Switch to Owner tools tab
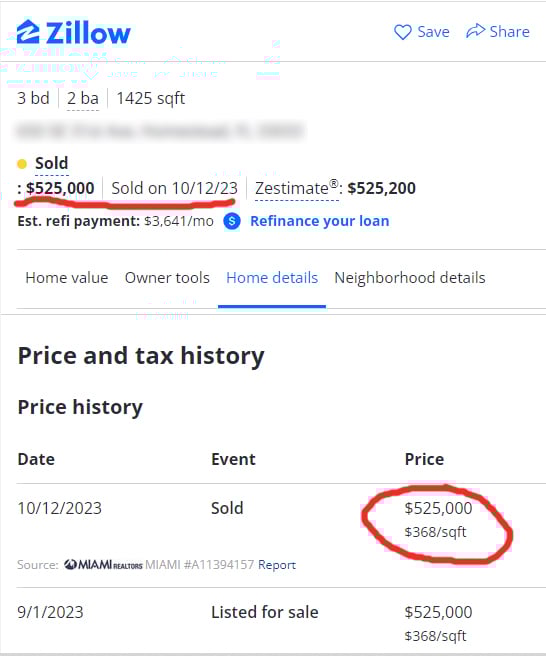 click(x=167, y=278)
